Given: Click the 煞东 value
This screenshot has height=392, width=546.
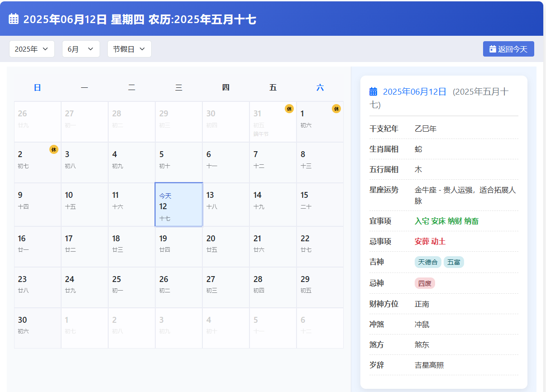Looking at the screenshot, I should (x=422, y=345).
